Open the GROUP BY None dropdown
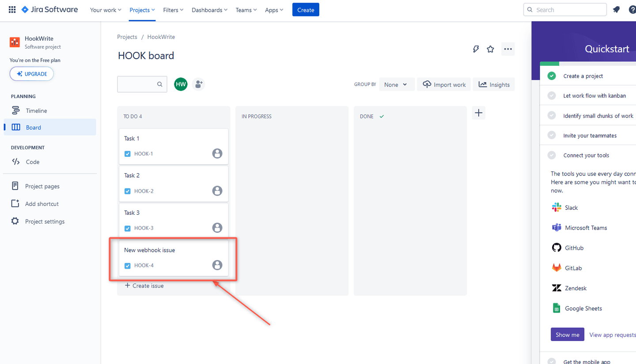This screenshot has width=636, height=364. pyautogui.click(x=396, y=84)
